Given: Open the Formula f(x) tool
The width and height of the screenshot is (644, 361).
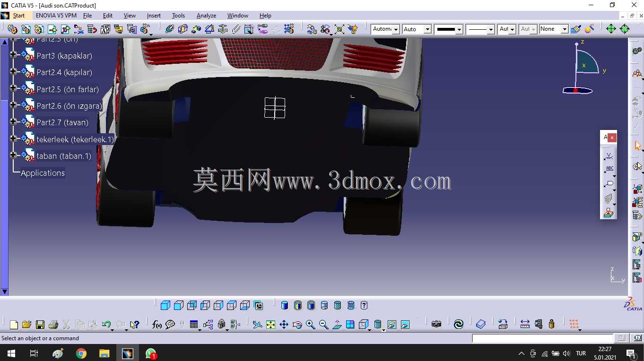Looking at the screenshot, I should [x=157, y=325].
